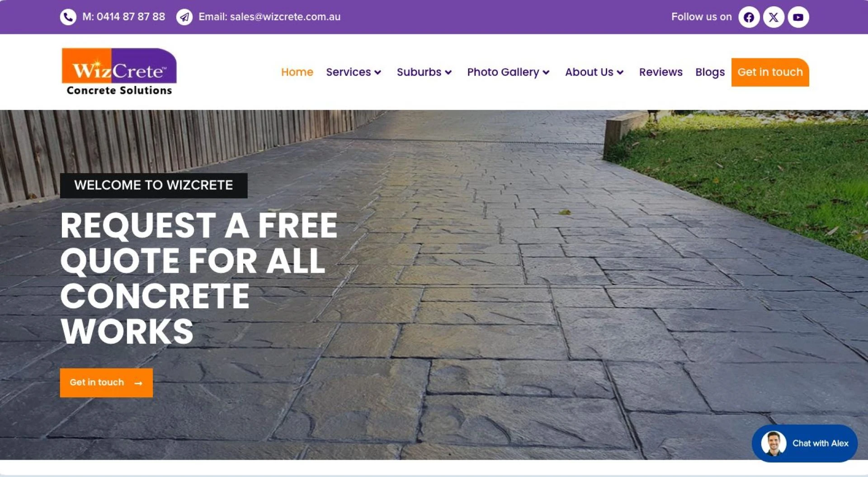The image size is (868, 477).
Task: Click the mobile number 0414 87 87 88
Action: tap(131, 17)
